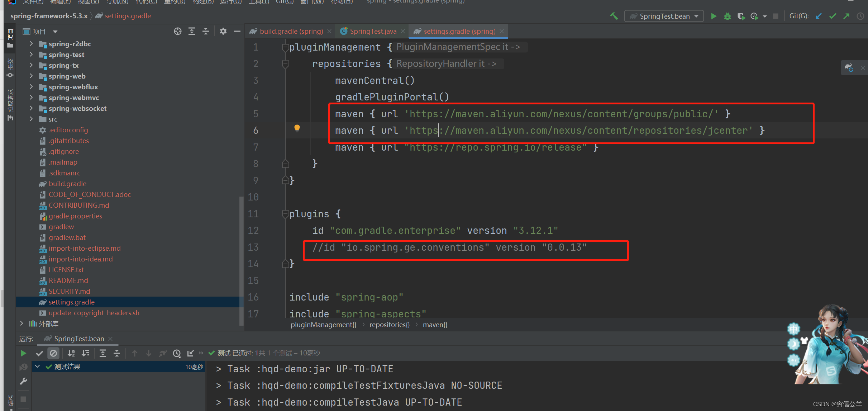
Task: Expand the 外部库 external libraries node
Action: 22,323
